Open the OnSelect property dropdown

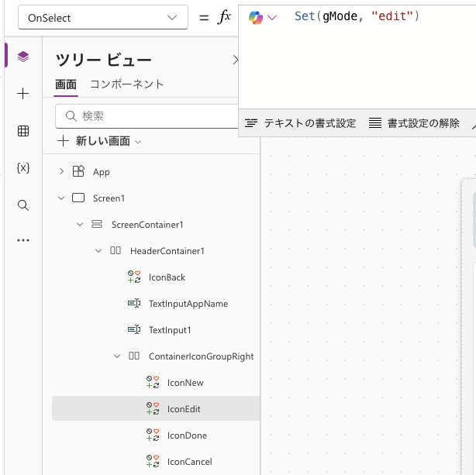[x=103, y=18]
